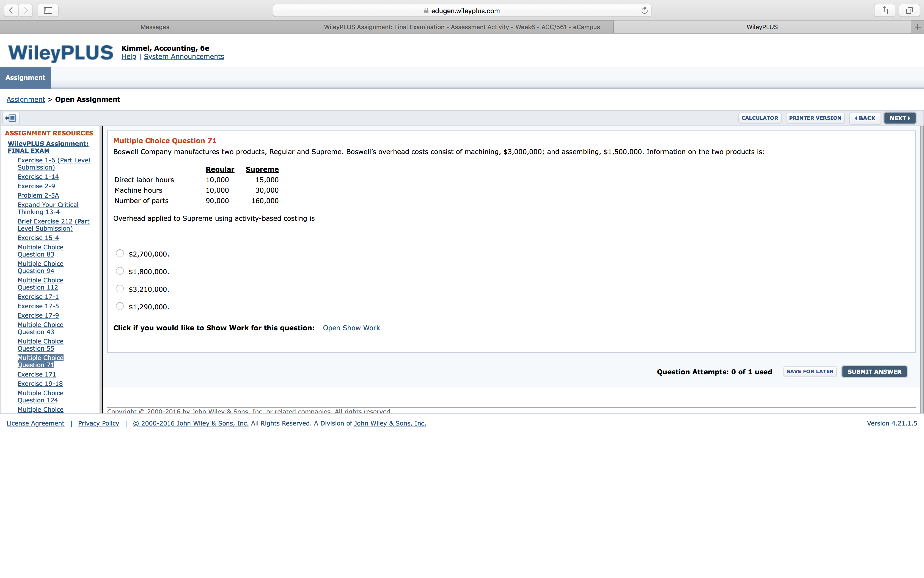Click the Assignment breadcrumb link

coord(26,99)
